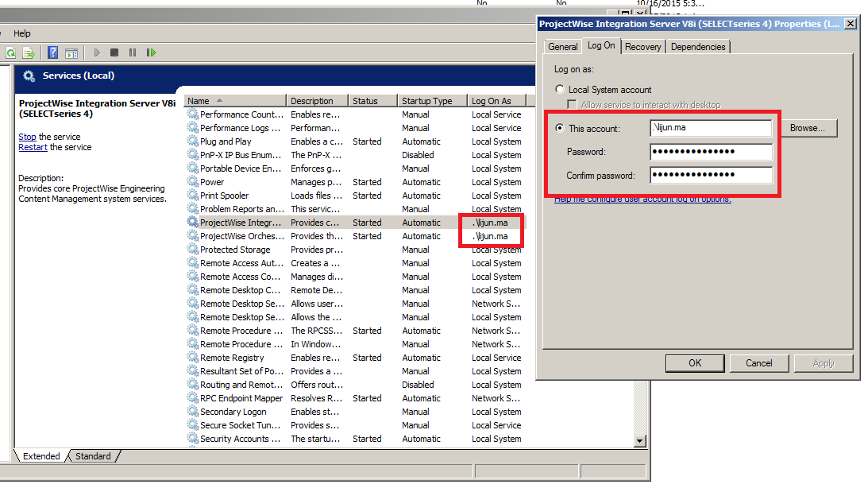The image size is (868, 488).
Task: Click the Refresh toolbar icon
Action: pos(11,52)
